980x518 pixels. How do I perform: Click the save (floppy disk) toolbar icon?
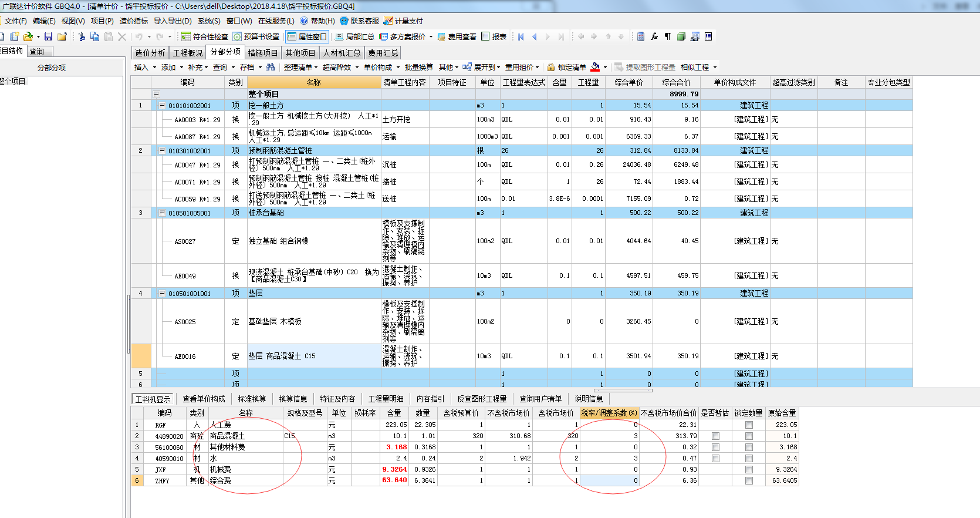pyautogui.click(x=49, y=36)
